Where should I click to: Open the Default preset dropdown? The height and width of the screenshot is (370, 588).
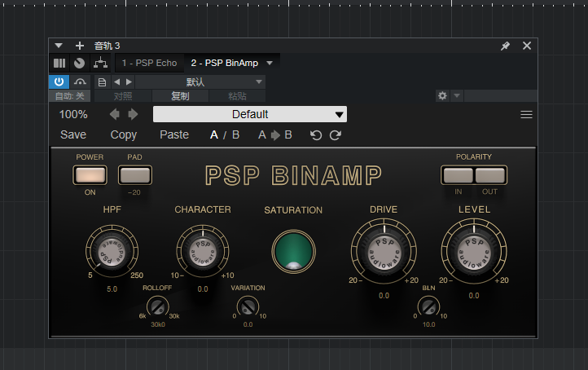point(250,115)
